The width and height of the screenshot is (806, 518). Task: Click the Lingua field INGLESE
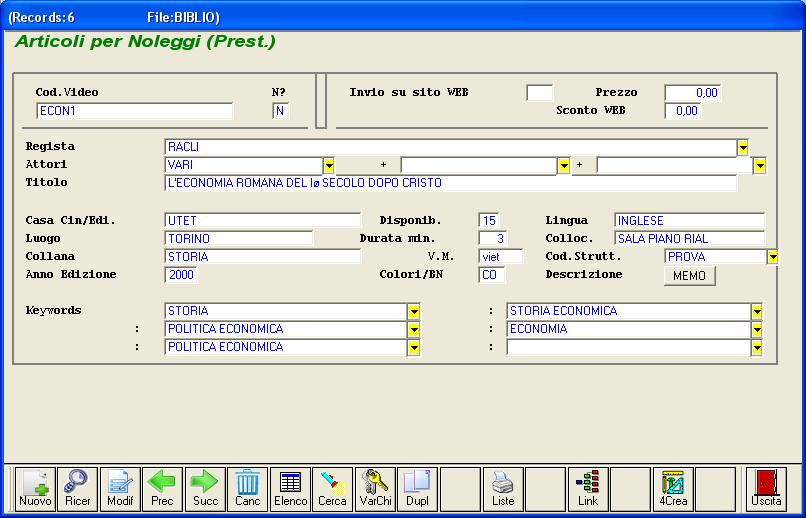pos(689,221)
